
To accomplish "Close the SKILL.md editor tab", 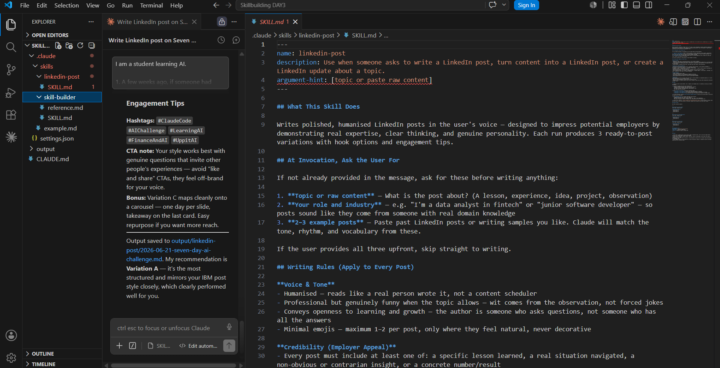I will [295, 22].
